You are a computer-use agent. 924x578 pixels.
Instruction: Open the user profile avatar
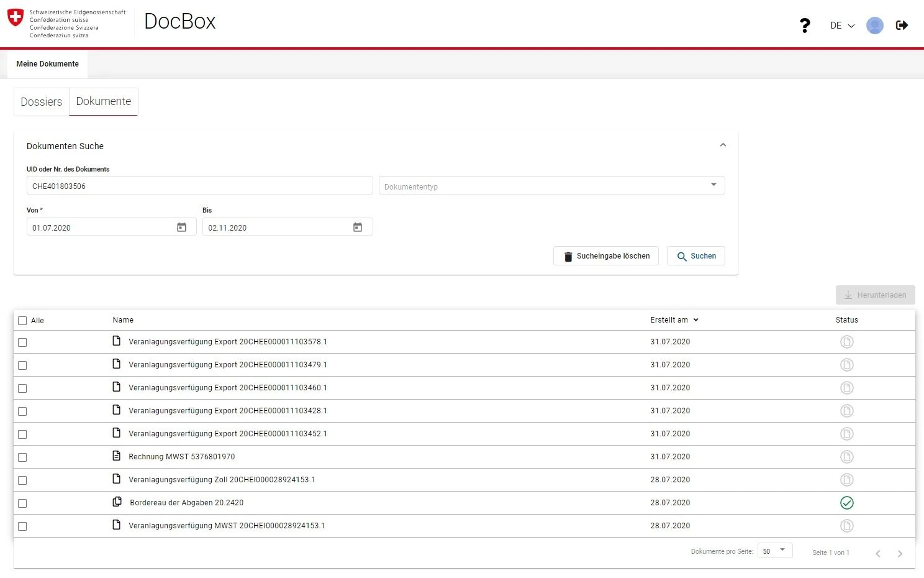click(x=874, y=25)
